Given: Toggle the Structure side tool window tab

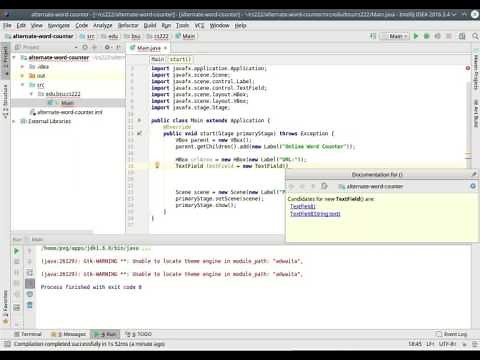Looking at the screenshot, I should [5, 101].
